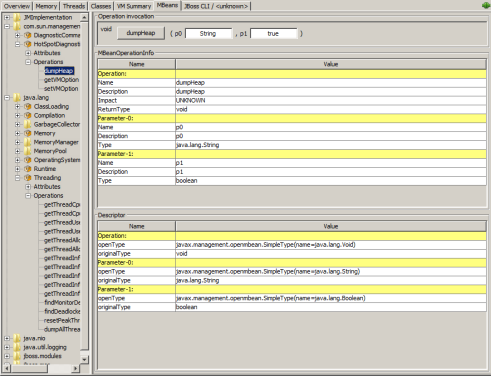Collapse the HotSpotDiagnostic node
The image size is (491, 376).
click(17, 44)
